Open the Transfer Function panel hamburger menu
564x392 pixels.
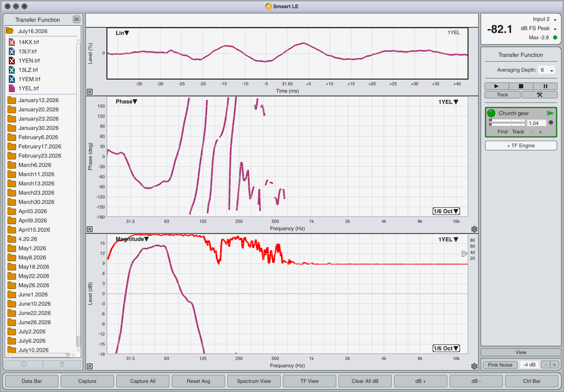[76, 19]
